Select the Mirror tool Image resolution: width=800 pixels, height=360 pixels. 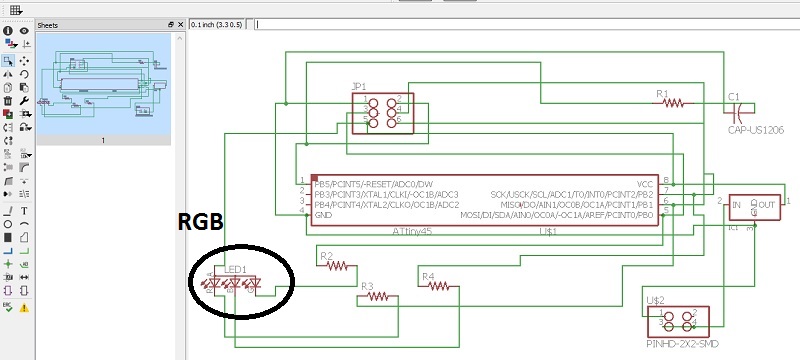tap(8, 74)
